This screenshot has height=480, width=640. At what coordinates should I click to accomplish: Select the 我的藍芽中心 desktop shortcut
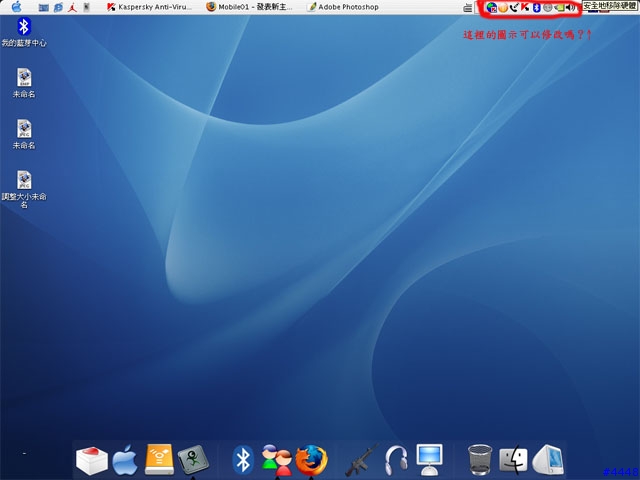pyautogui.click(x=24, y=33)
